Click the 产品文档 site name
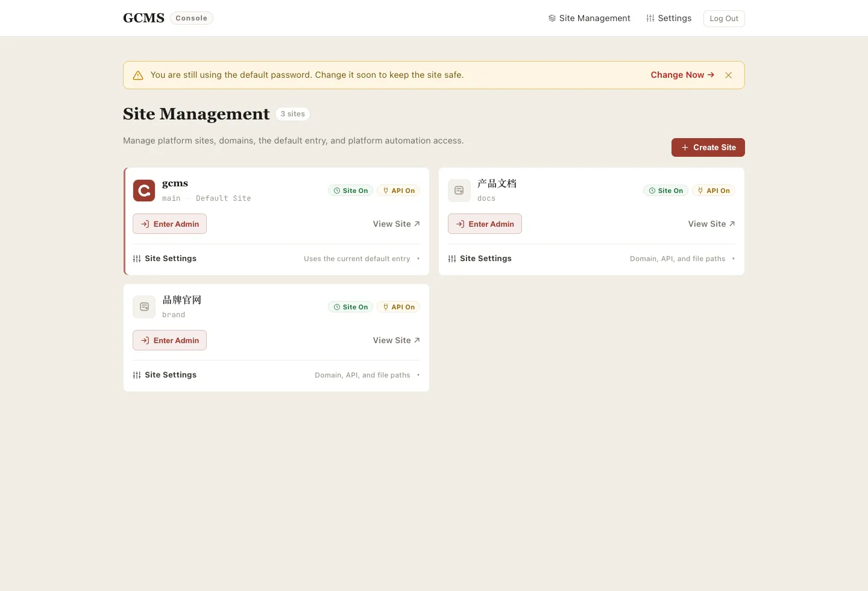The width and height of the screenshot is (868, 591). [x=497, y=183]
